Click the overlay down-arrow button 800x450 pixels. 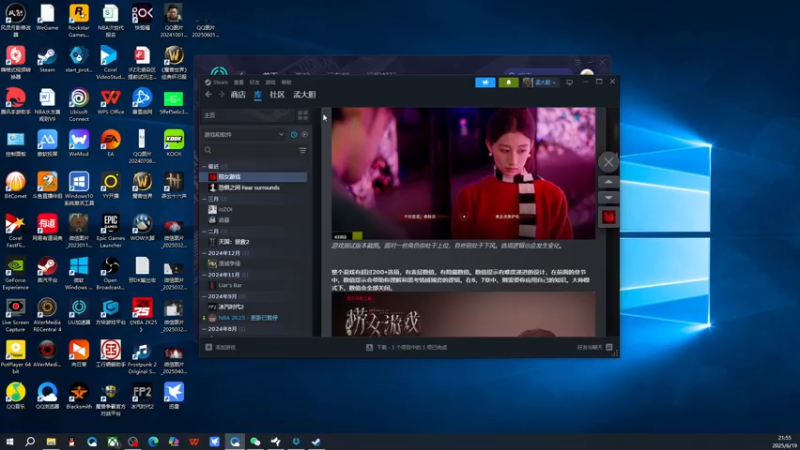[608, 197]
